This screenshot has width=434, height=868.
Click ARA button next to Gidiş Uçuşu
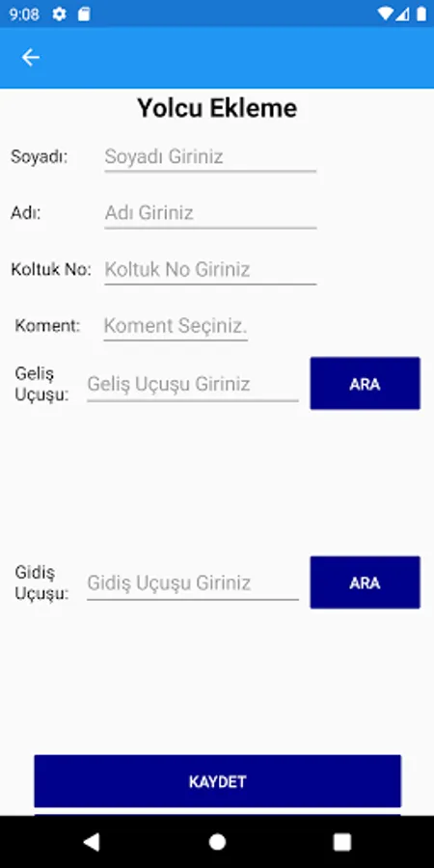point(365,583)
